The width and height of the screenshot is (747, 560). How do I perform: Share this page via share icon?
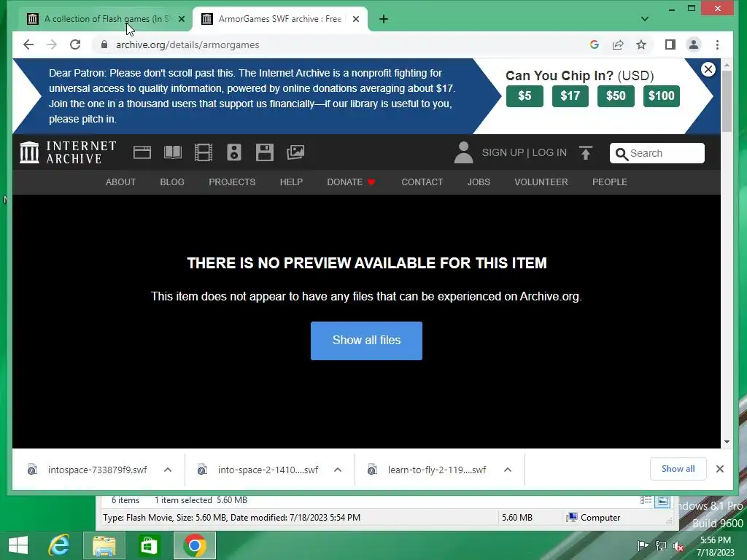tap(618, 44)
